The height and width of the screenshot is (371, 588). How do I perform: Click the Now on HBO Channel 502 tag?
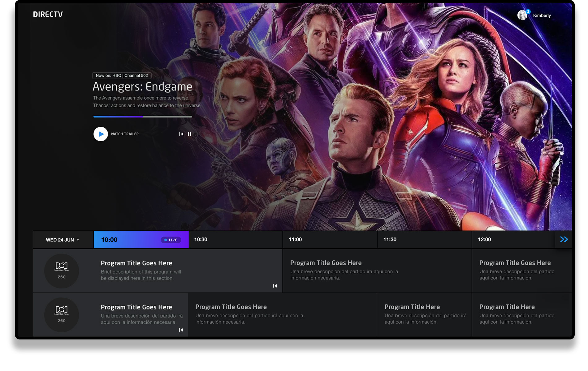pyautogui.click(x=122, y=75)
